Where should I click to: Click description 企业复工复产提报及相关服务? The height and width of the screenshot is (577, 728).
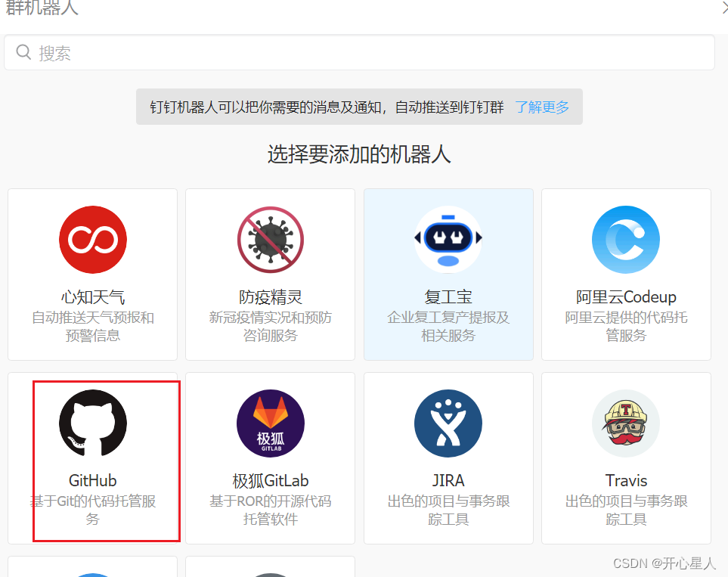[448, 326]
